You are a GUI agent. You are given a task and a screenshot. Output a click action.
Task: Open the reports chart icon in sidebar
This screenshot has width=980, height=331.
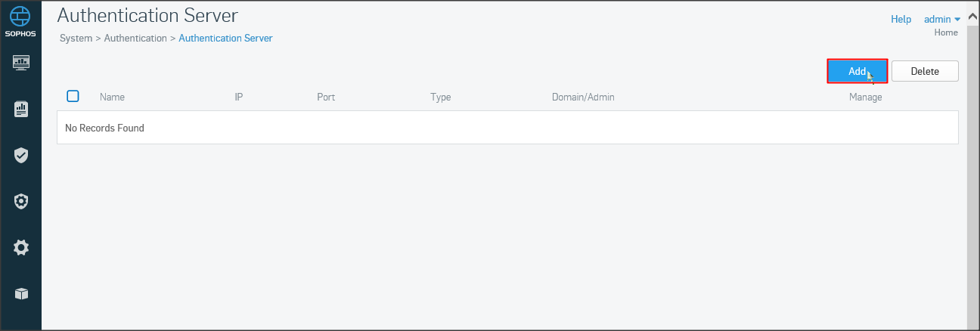(x=21, y=110)
